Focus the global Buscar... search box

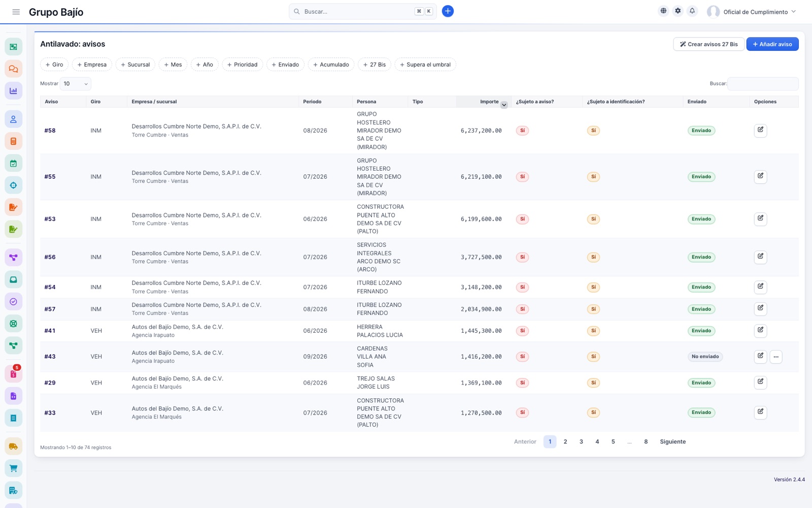click(363, 11)
